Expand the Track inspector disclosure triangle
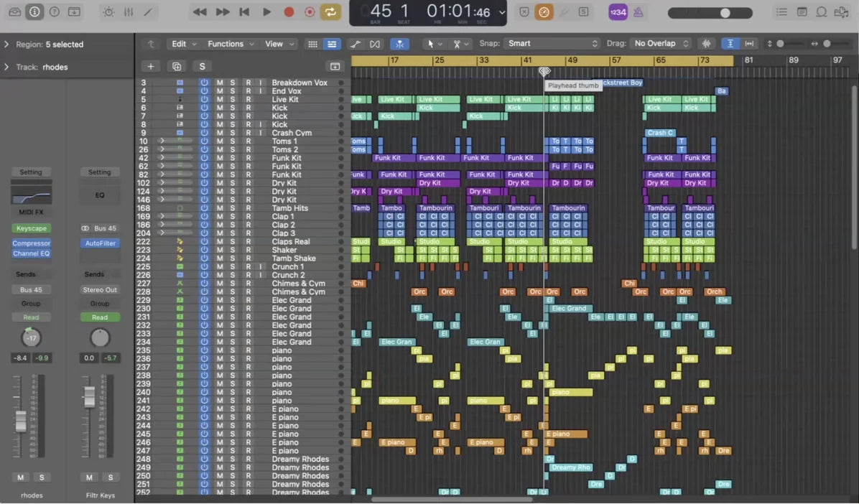 (x=6, y=67)
